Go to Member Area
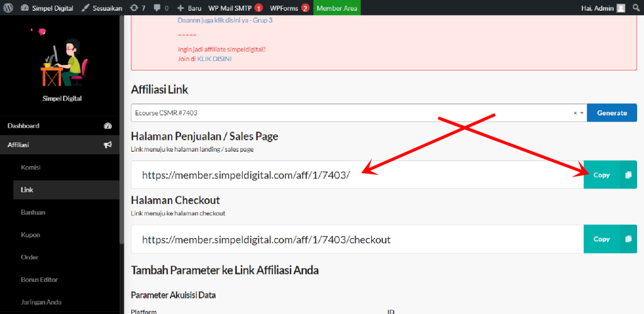 (x=337, y=8)
